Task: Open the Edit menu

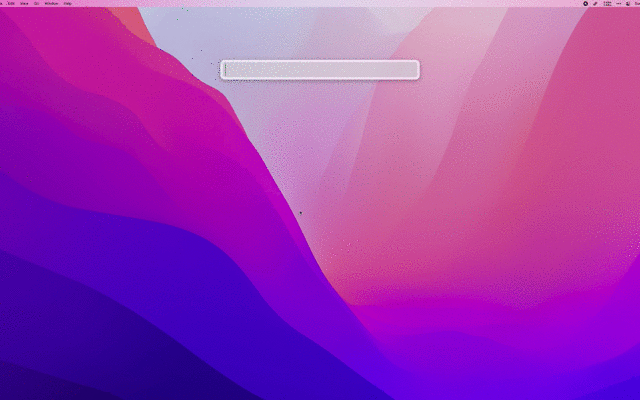Action: 11,3
